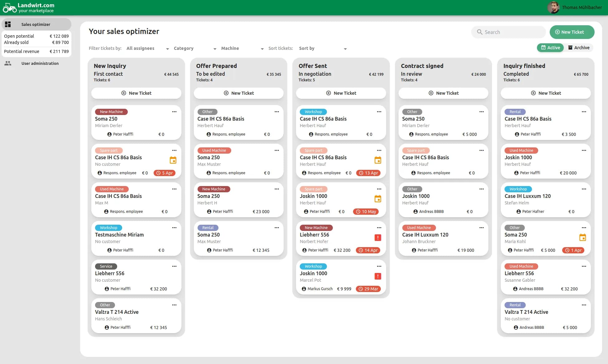Open Sales optimizer in the sidebar
The height and width of the screenshot is (364, 608).
(x=36, y=24)
